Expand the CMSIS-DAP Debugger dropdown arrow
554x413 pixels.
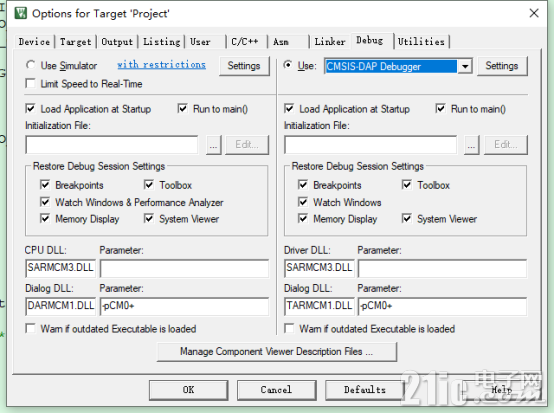[x=465, y=66]
